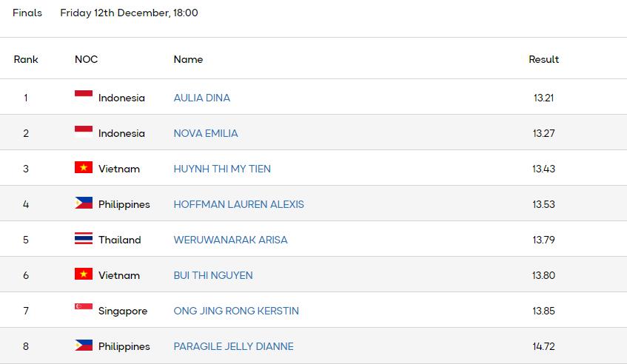Image resolution: width=627 pixels, height=364 pixels.
Task: Open ONG JING RONG KERSTIN profile
Action: pos(236,311)
